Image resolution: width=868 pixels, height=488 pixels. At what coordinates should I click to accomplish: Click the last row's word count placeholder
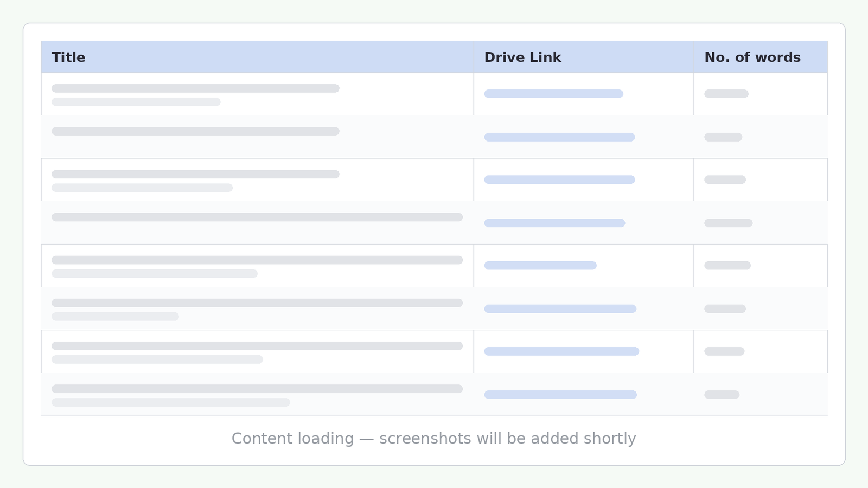click(x=722, y=395)
